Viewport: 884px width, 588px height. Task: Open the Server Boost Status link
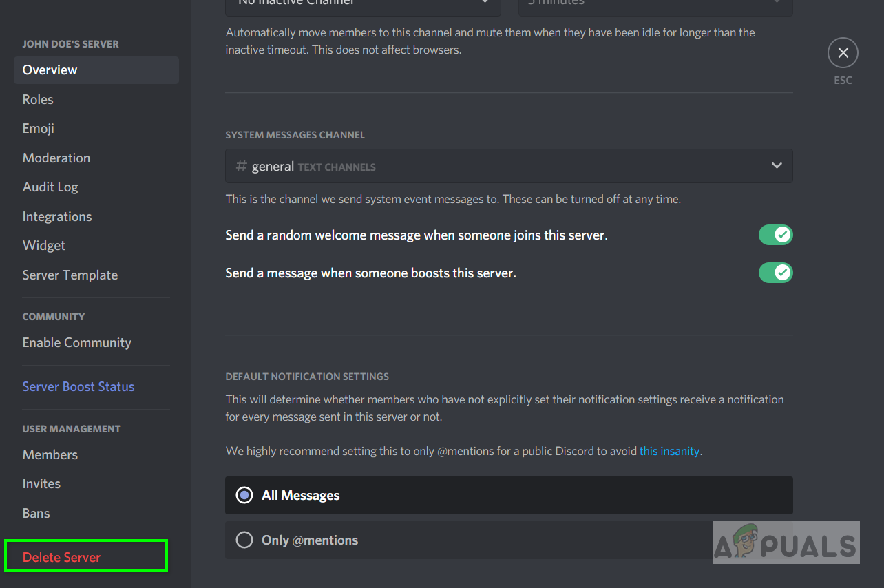point(78,386)
